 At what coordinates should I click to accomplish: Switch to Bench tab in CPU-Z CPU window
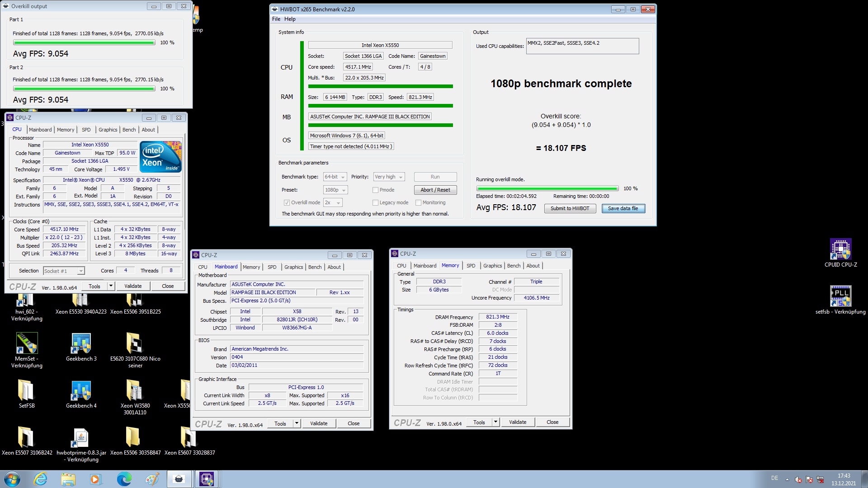click(129, 130)
